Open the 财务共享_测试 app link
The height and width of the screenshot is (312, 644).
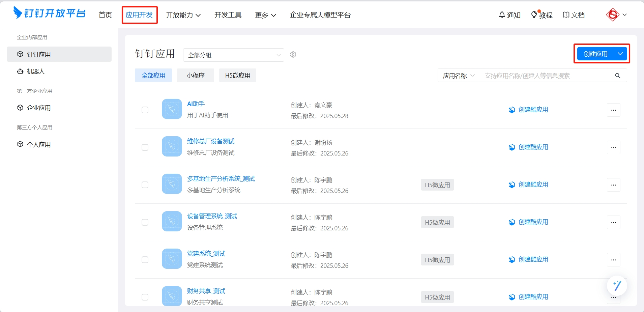[x=206, y=291]
